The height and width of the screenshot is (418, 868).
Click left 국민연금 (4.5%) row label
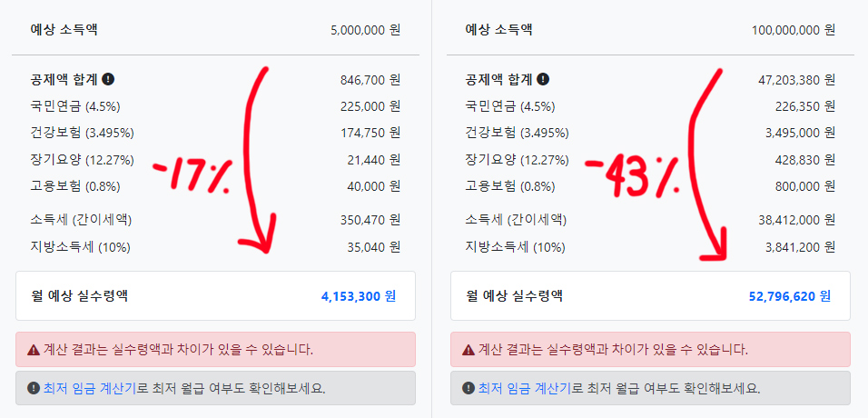(75, 106)
